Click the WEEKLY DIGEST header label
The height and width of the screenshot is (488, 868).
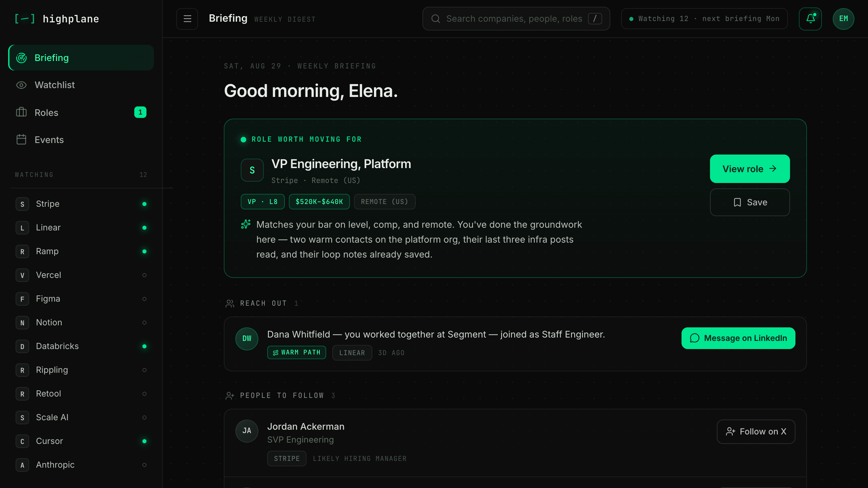click(x=285, y=19)
